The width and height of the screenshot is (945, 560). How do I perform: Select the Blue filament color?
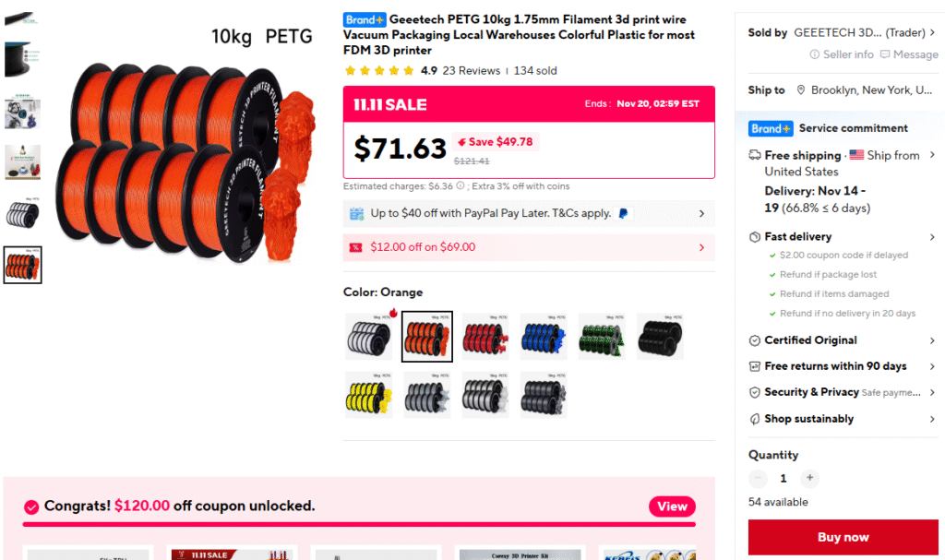click(x=544, y=337)
